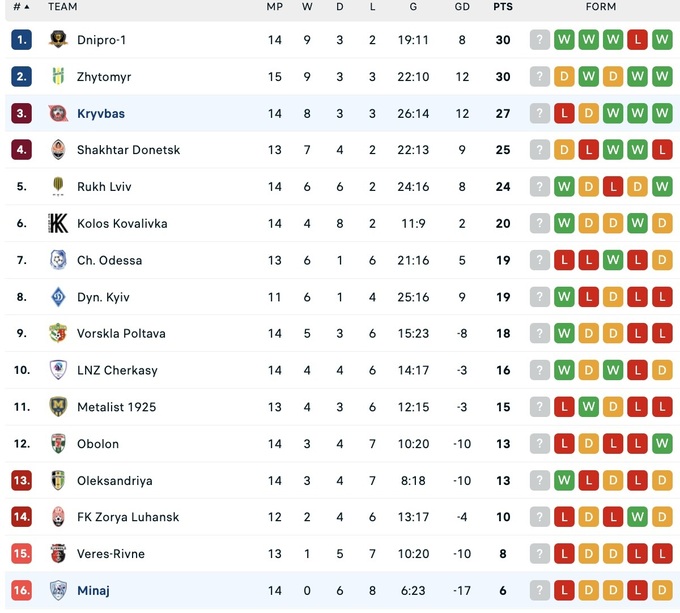Click the gray question mark beside Kryvbas form
680x613 pixels.
[540, 113]
